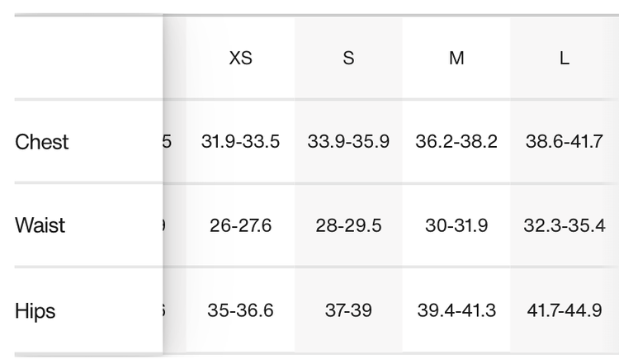Click M hips measurement 39.4-41.3

pos(456,311)
